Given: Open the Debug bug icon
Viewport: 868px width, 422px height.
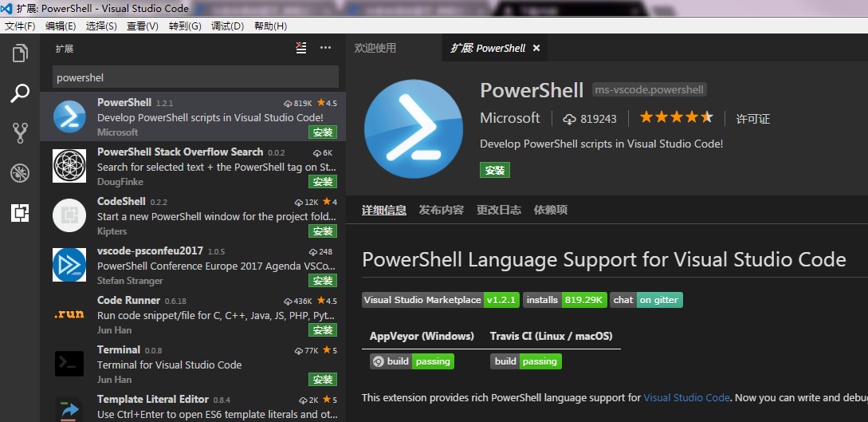Looking at the screenshot, I should tap(20, 173).
